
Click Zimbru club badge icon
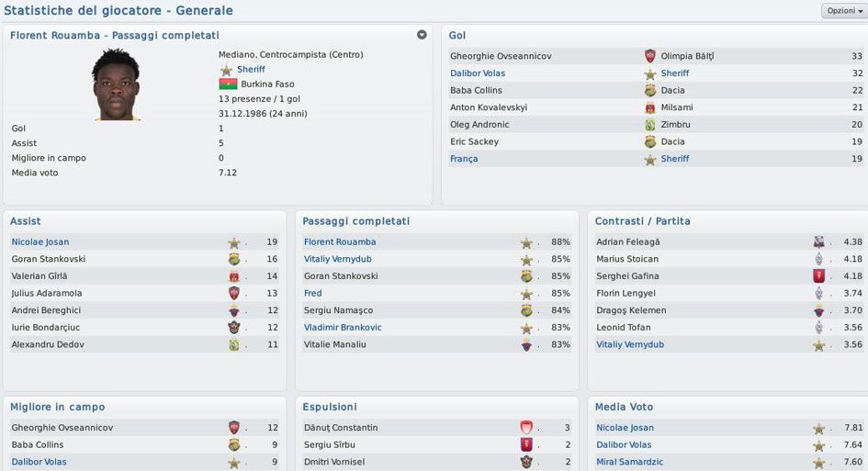(x=650, y=125)
